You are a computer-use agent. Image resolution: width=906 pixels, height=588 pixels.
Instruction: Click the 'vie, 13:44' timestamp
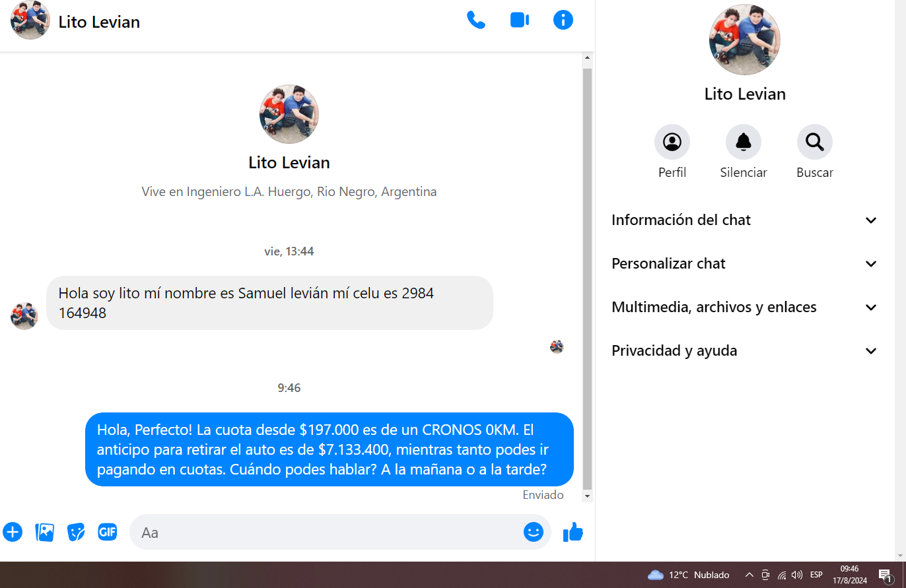pos(289,251)
